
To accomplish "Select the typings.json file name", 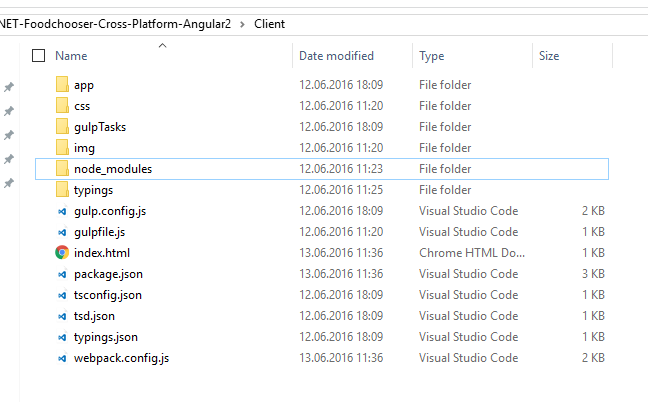I will [106, 337].
